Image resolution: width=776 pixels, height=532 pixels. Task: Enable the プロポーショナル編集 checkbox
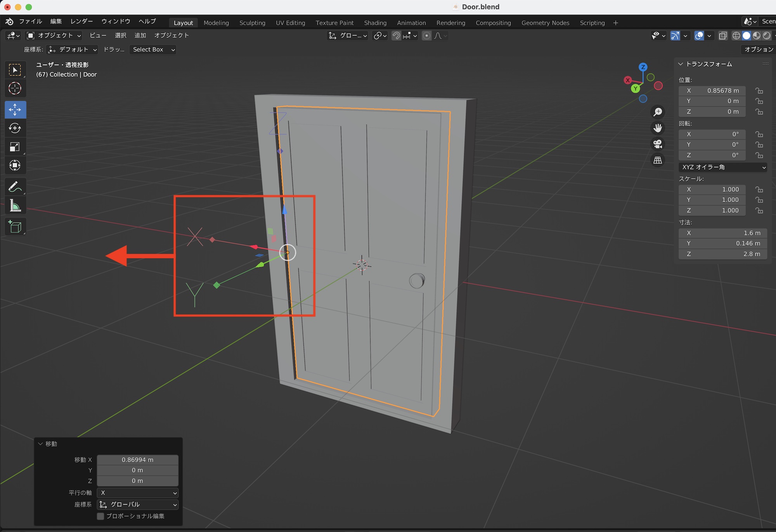point(100,516)
